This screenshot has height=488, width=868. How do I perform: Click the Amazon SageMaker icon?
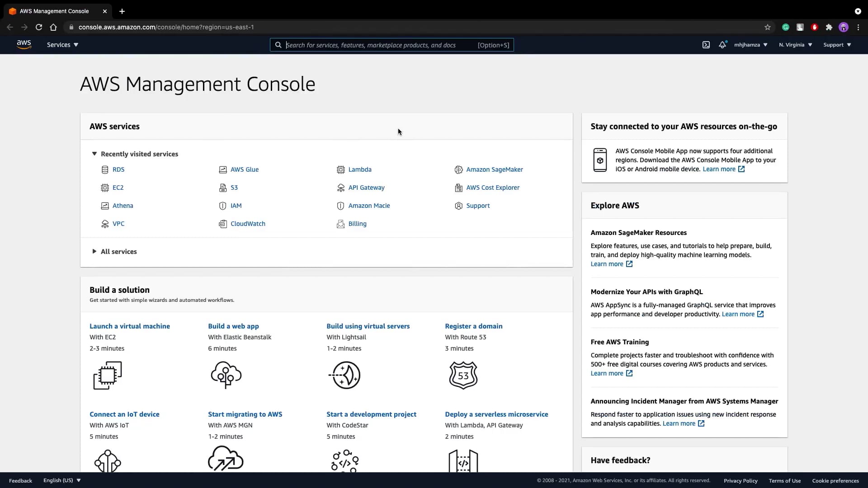(x=459, y=170)
